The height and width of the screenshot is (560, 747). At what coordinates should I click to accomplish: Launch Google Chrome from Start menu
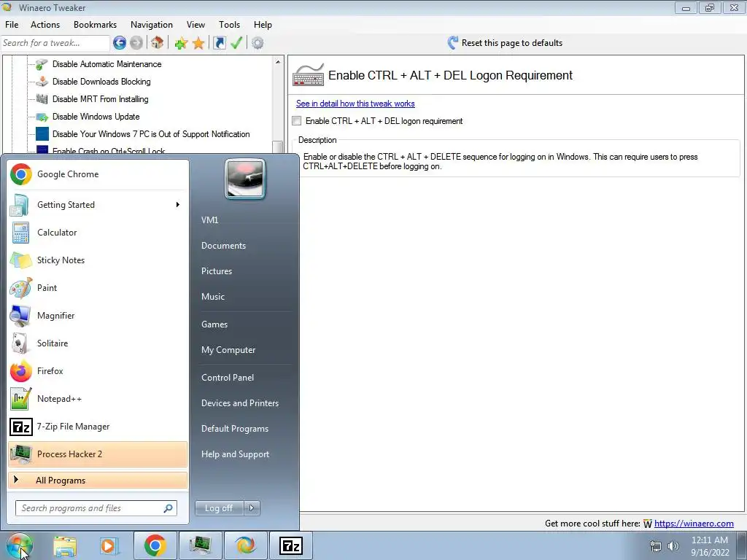(x=97, y=174)
